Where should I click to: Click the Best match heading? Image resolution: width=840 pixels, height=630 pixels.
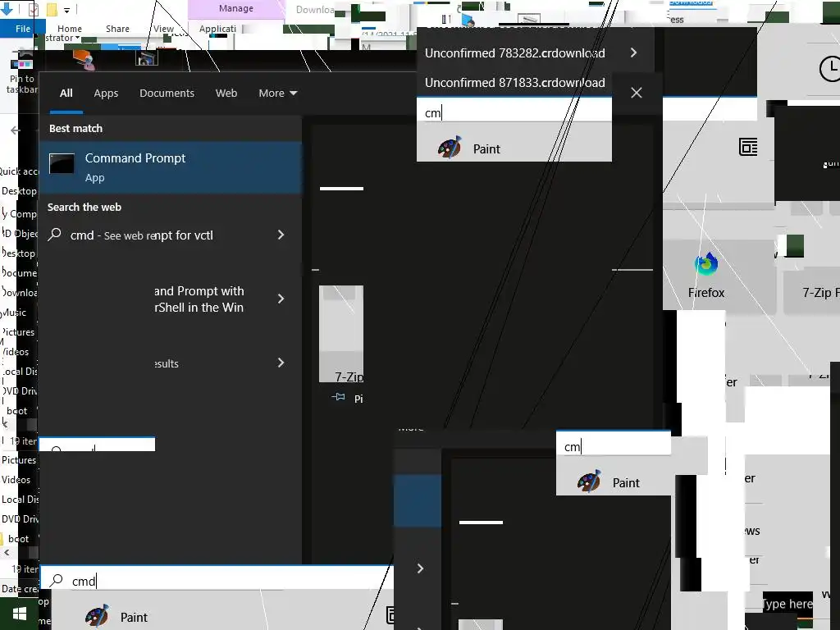[75, 128]
